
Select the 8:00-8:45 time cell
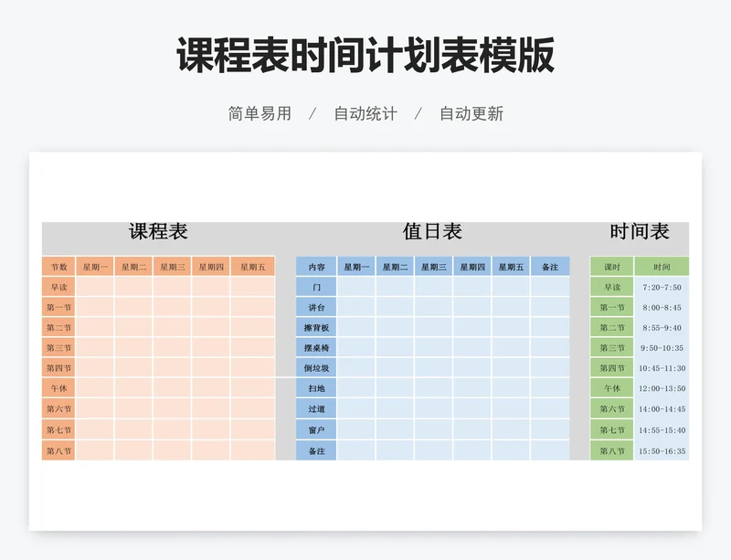(x=662, y=307)
